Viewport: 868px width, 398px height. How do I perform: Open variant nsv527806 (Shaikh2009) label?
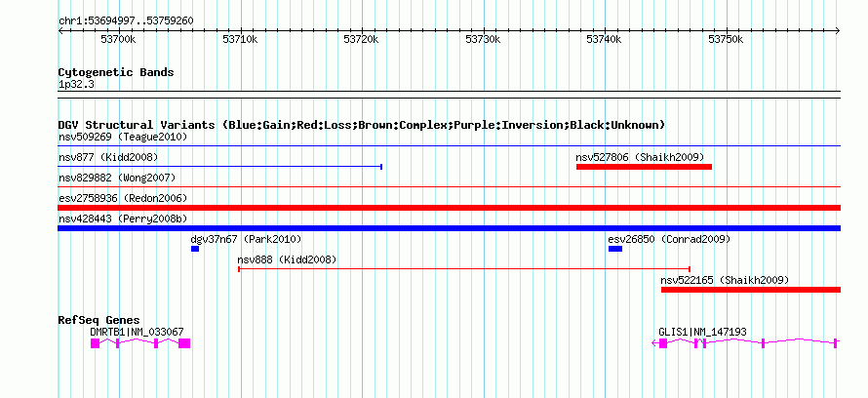(640, 157)
